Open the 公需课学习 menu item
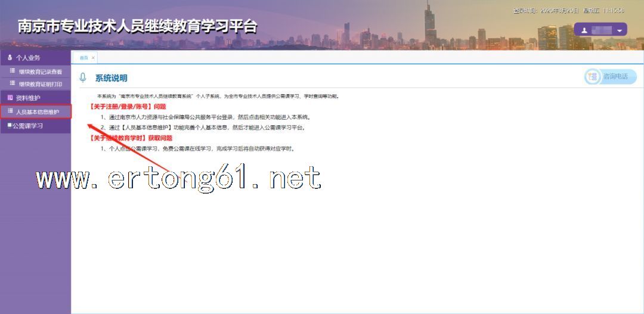The image size is (644, 314). pos(27,126)
